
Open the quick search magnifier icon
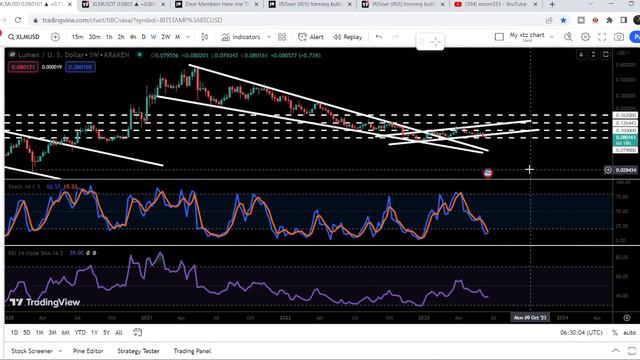[568, 37]
